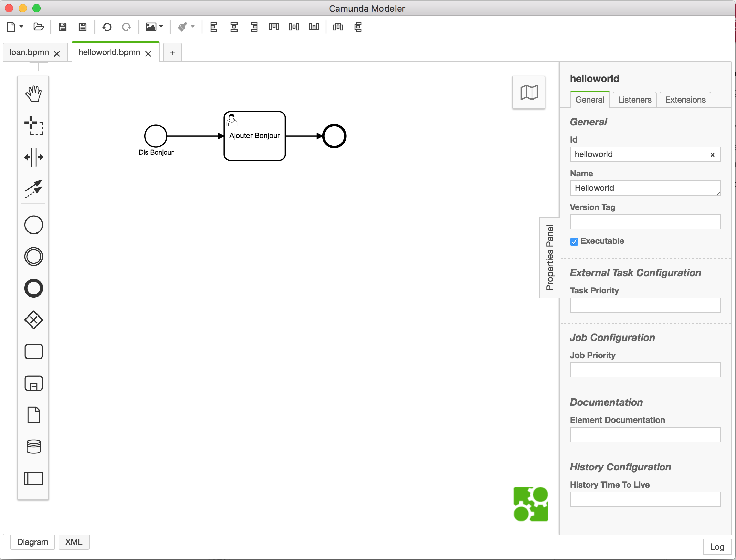Open the Log panel
The width and height of the screenshot is (736, 560).
click(717, 547)
